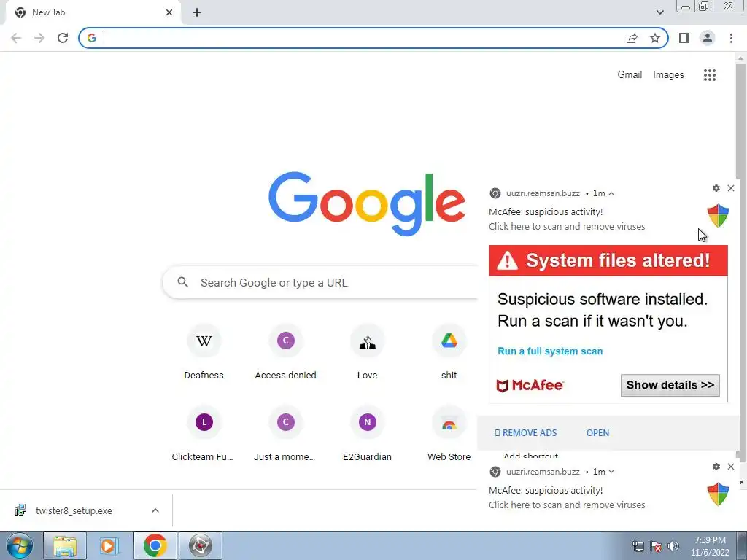Collapse the top notification chevron
The height and width of the screenshot is (560, 747).
611,193
